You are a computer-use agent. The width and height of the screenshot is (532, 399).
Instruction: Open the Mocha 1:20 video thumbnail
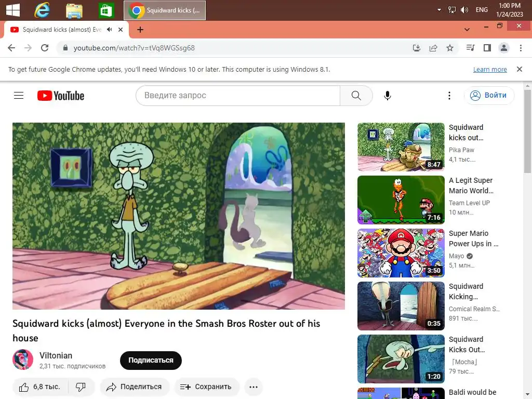[x=401, y=359]
